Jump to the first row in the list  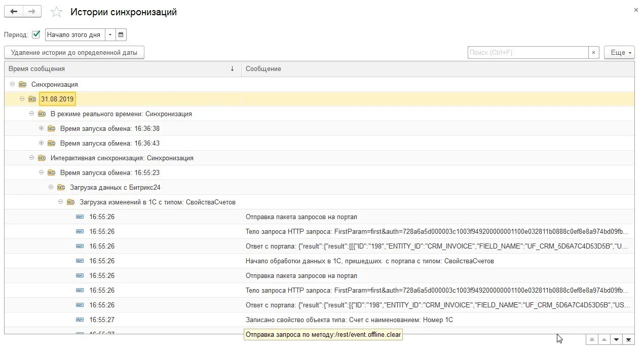point(592,339)
